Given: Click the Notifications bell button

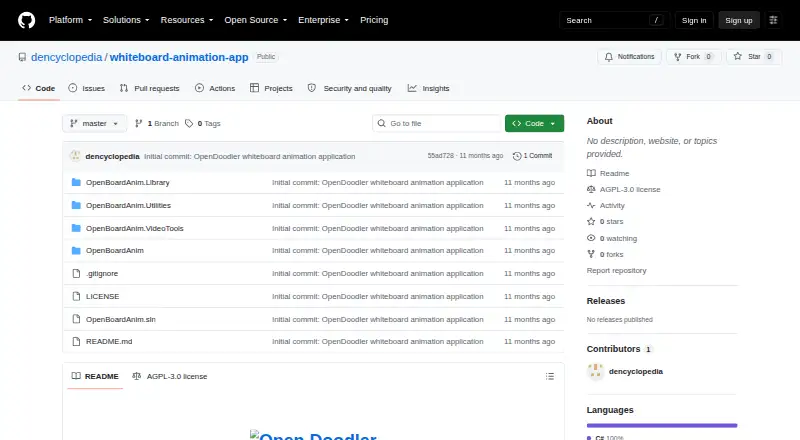Looking at the screenshot, I should tap(630, 57).
